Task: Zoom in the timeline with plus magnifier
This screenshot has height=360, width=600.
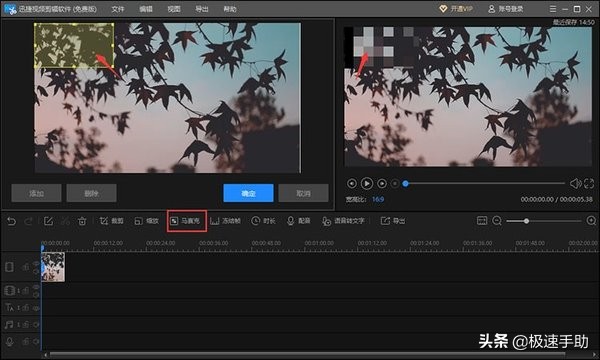Action: coord(591,221)
